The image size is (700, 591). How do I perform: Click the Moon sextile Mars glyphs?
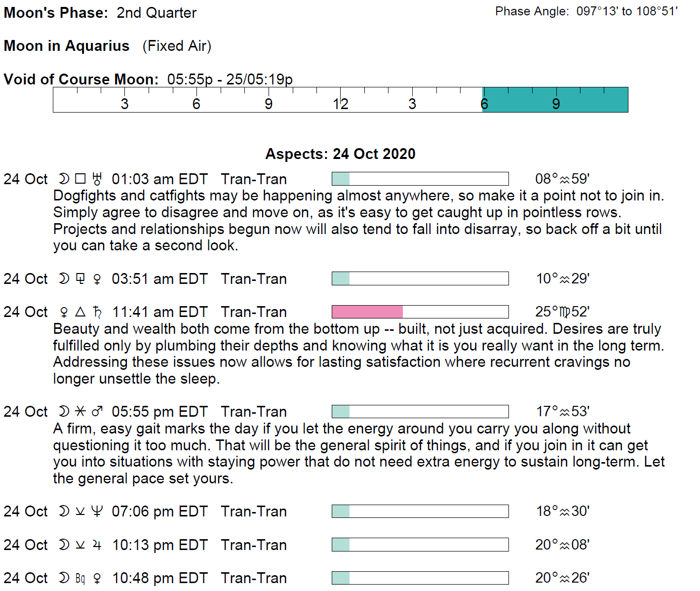coord(80,412)
